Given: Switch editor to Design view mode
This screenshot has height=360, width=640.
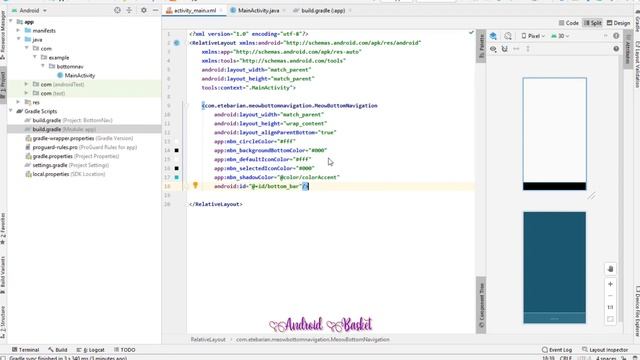Looking at the screenshot, I should [618, 23].
